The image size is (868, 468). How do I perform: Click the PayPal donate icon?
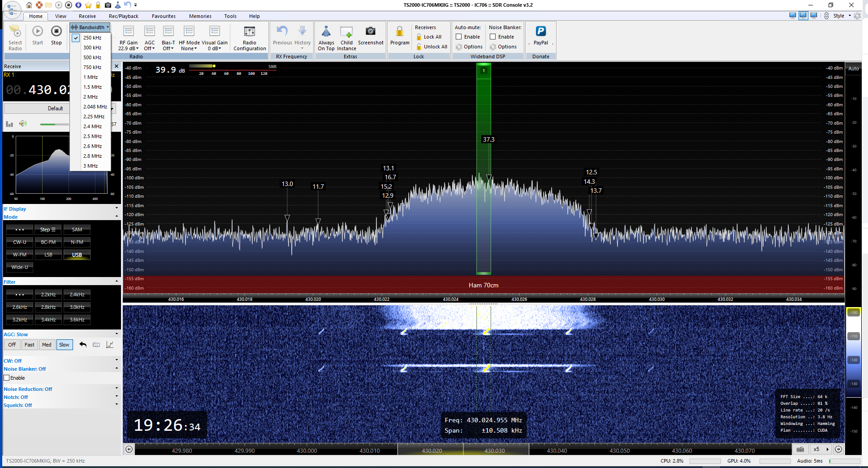point(540,31)
